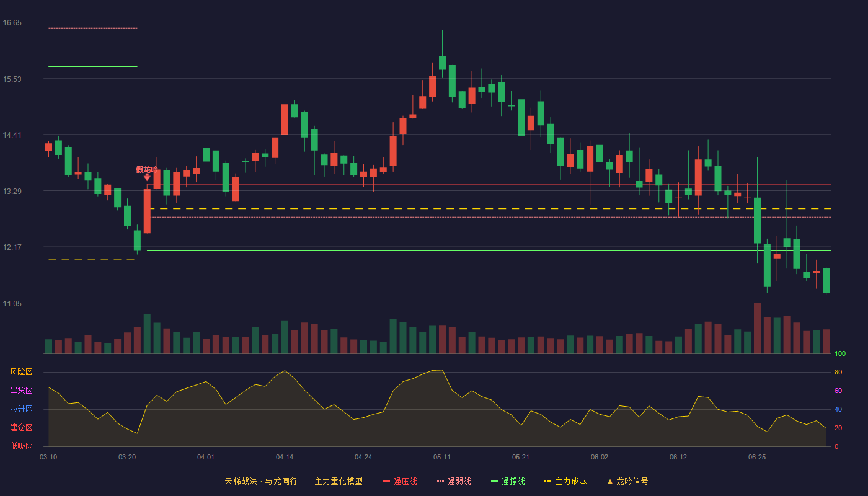
Task: Click the 假龙吟 annotation text
Action: 147,169
